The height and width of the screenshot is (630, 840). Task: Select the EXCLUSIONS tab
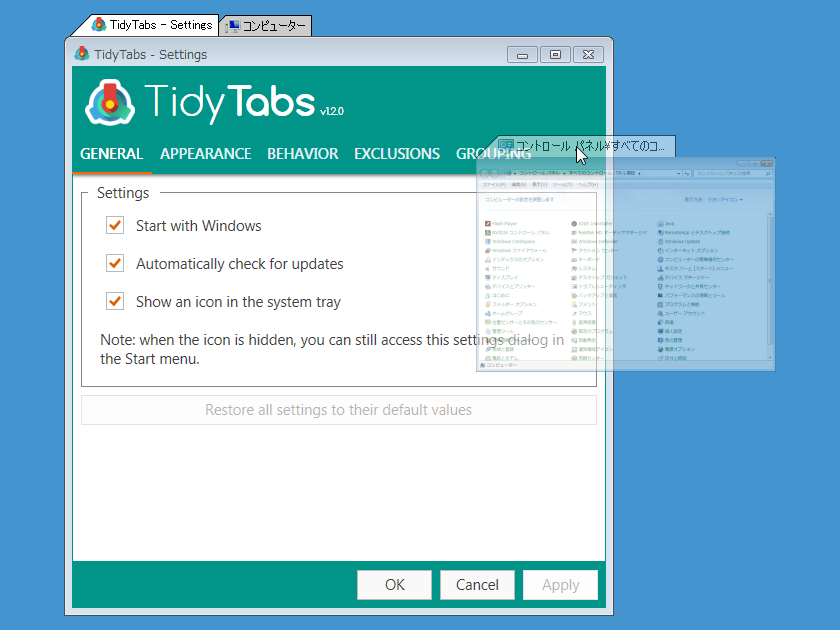click(x=397, y=154)
